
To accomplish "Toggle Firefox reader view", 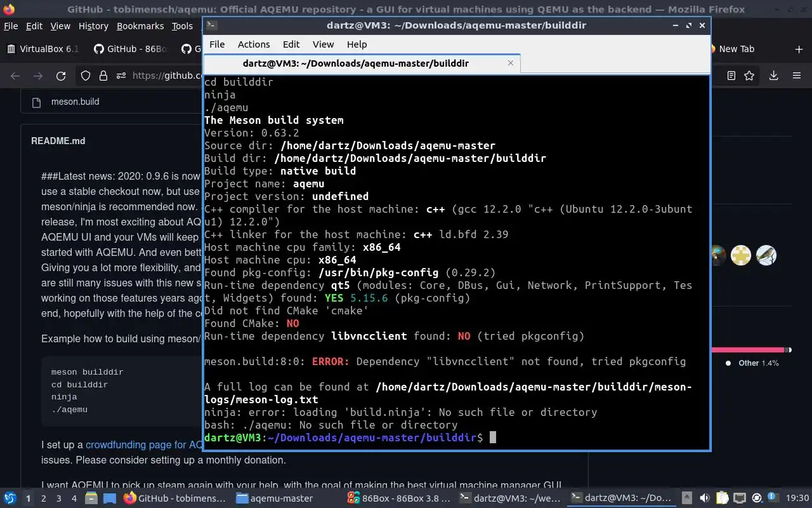I will (x=731, y=76).
